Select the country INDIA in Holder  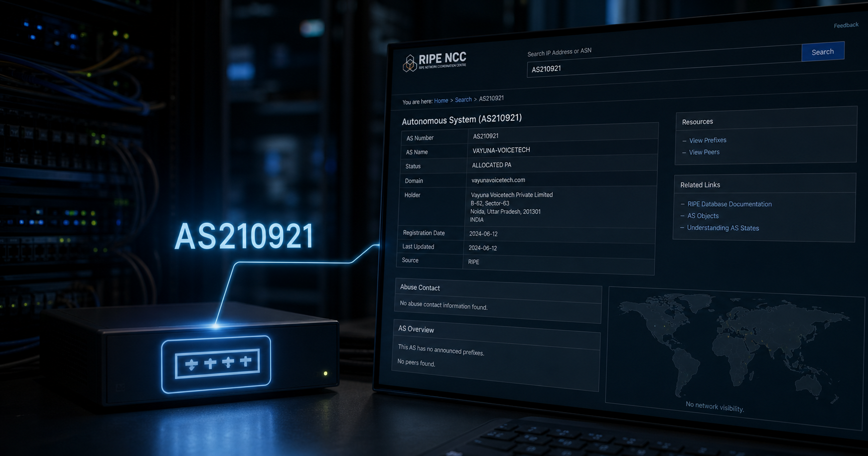(477, 220)
